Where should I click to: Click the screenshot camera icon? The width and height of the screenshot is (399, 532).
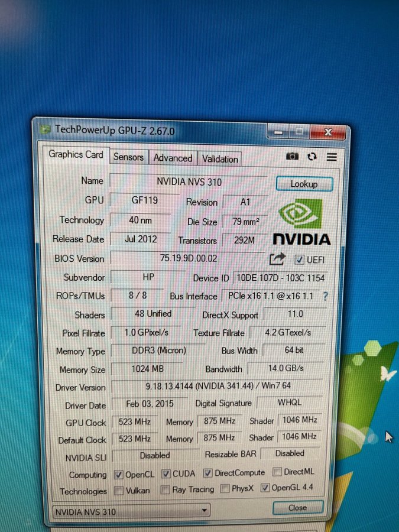292,156
